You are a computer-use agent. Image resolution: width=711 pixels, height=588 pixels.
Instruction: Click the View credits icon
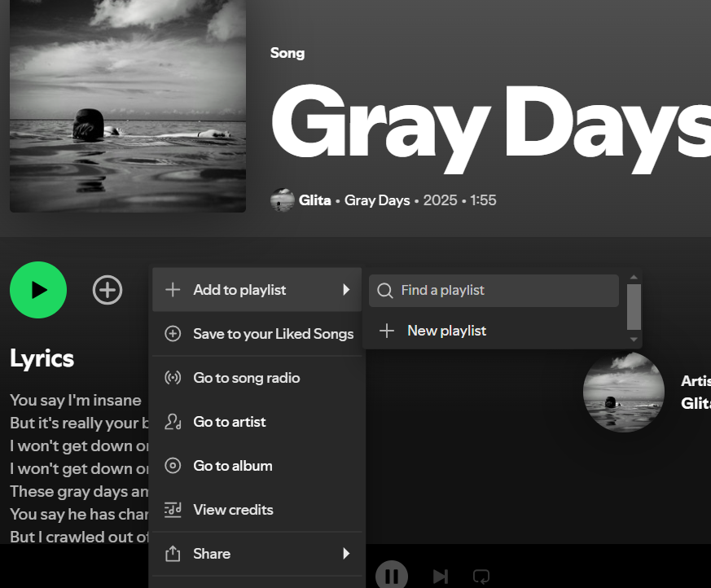[173, 510]
